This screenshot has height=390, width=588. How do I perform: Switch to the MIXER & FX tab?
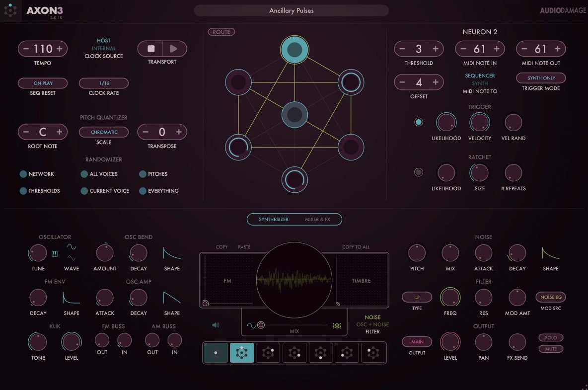pos(317,220)
